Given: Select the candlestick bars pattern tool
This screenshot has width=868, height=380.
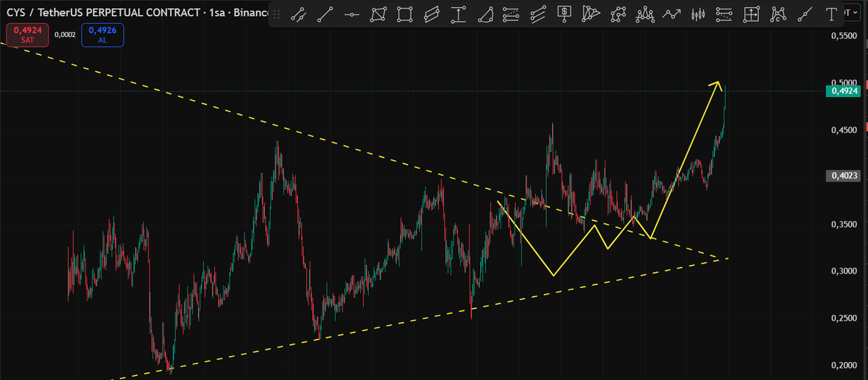Looking at the screenshot, I should pyautogui.click(x=698, y=14).
